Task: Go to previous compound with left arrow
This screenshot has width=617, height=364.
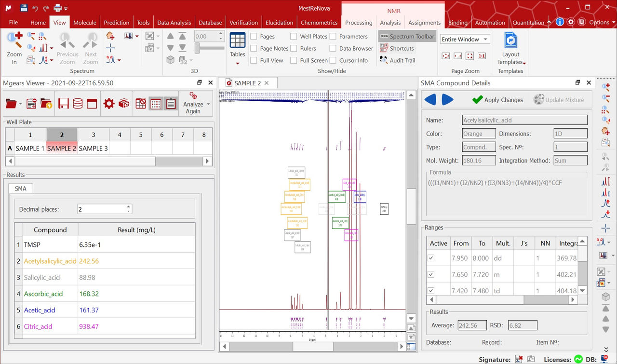Action: coord(430,100)
